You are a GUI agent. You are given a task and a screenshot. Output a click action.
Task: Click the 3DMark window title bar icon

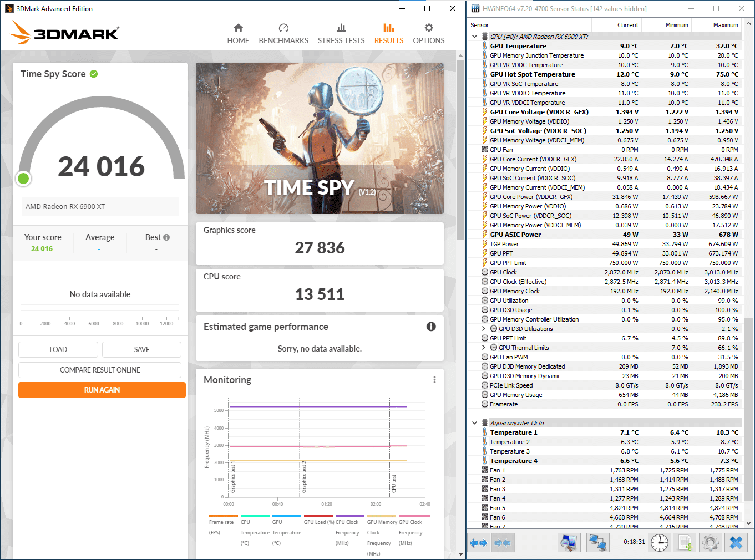click(x=9, y=8)
